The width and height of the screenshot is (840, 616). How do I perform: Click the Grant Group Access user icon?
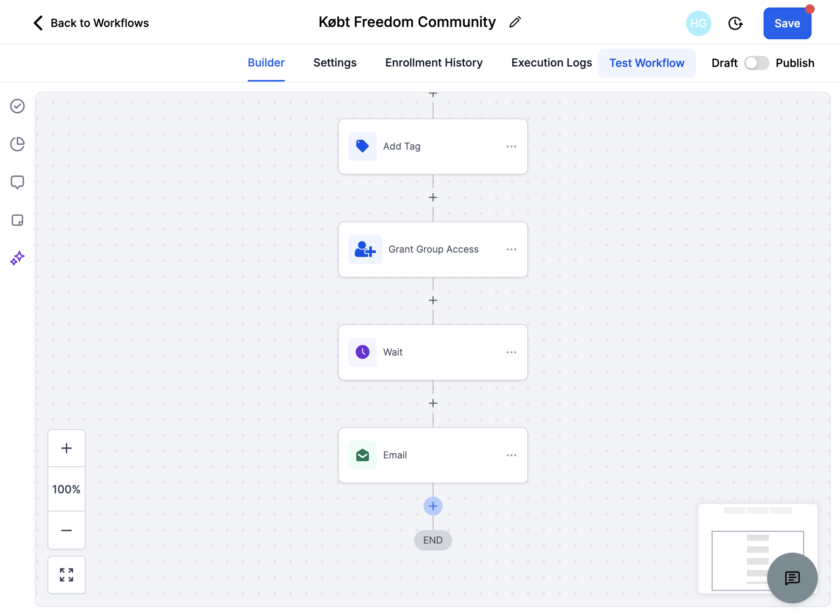click(x=365, y=249)
